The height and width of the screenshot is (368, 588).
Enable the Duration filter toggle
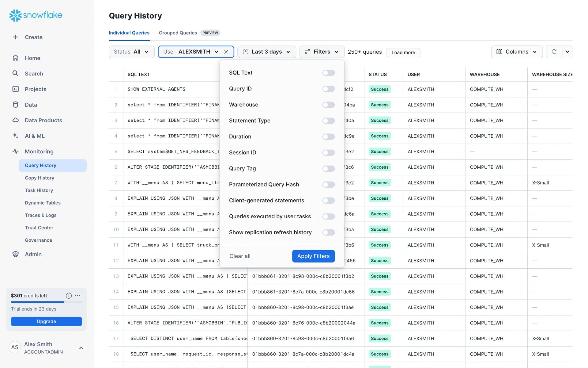pos(328,136)
